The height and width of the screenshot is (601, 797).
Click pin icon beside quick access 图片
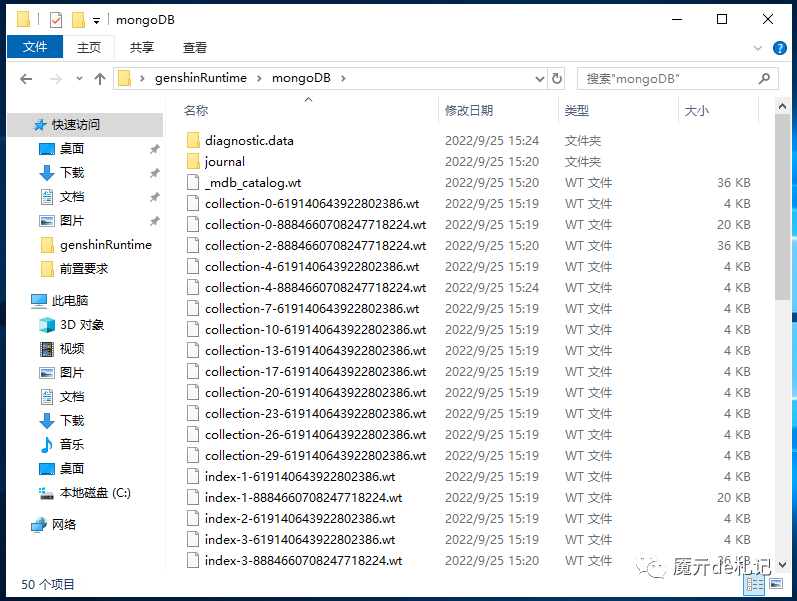click(155, 221)
